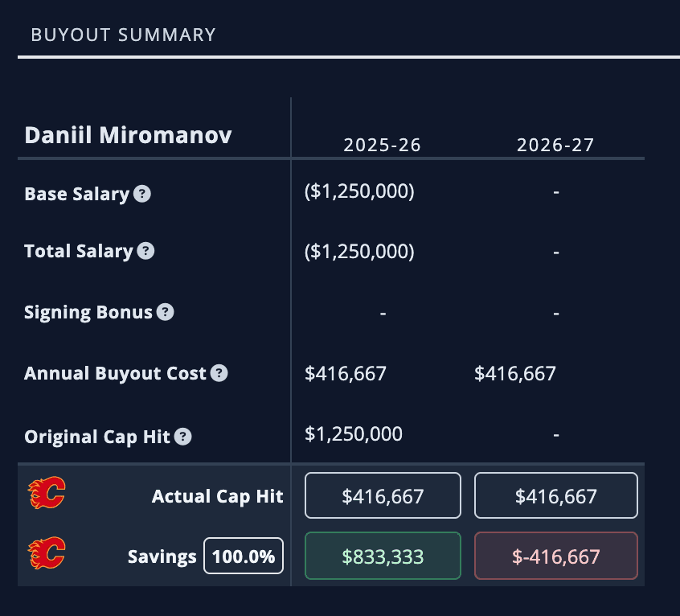Select the red $-416,667 savings box
This screenshot has height=616, width=680.
tap(556, 556)
